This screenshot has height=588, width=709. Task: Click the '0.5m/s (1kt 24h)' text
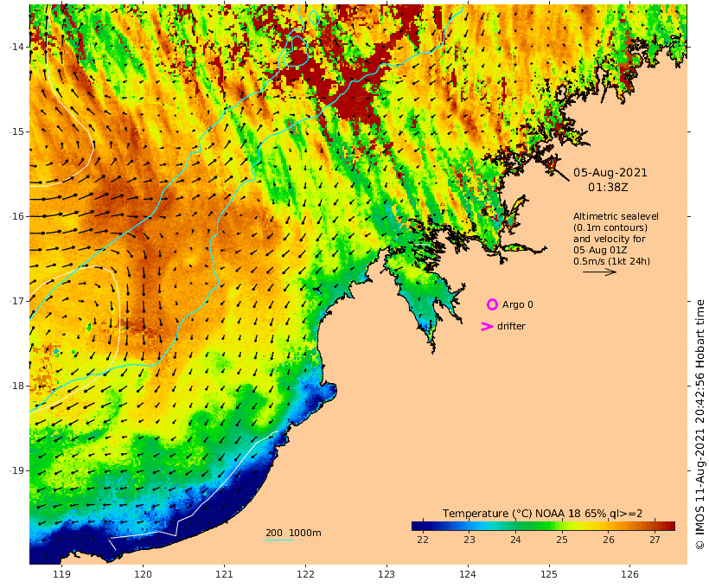[x=611, y=261]
